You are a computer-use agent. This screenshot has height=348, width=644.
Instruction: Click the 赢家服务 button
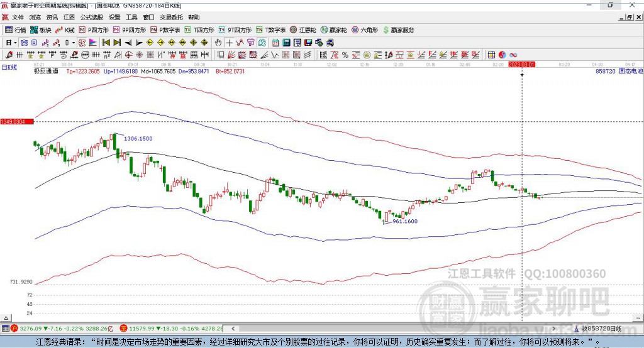pos(398,30)
